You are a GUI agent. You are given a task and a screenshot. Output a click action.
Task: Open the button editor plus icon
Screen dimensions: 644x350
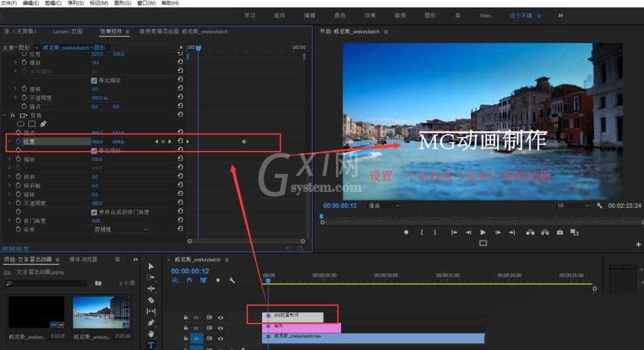(638, 245)
